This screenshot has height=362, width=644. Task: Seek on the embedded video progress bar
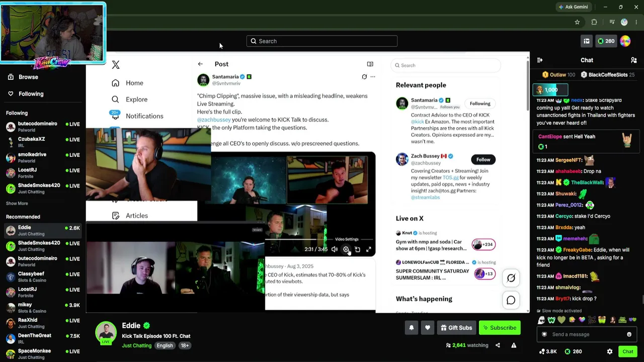(320, 240)
